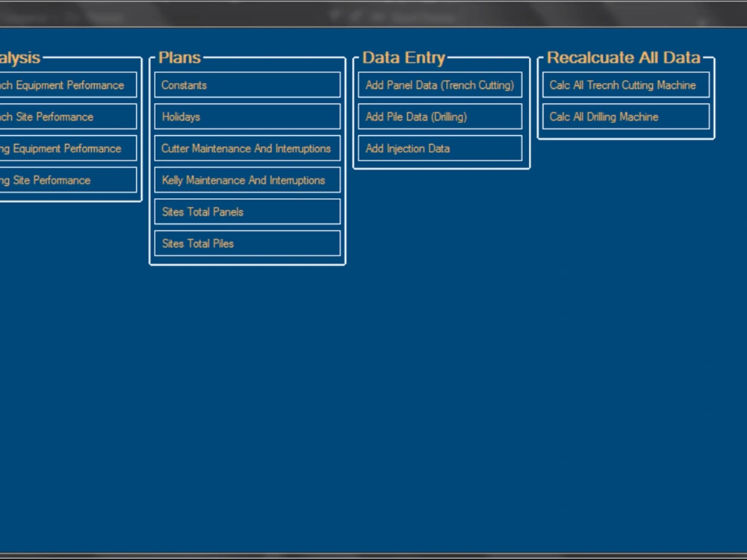Open Kelly Maintenance And Interruptions

click(x=247, y=180)
